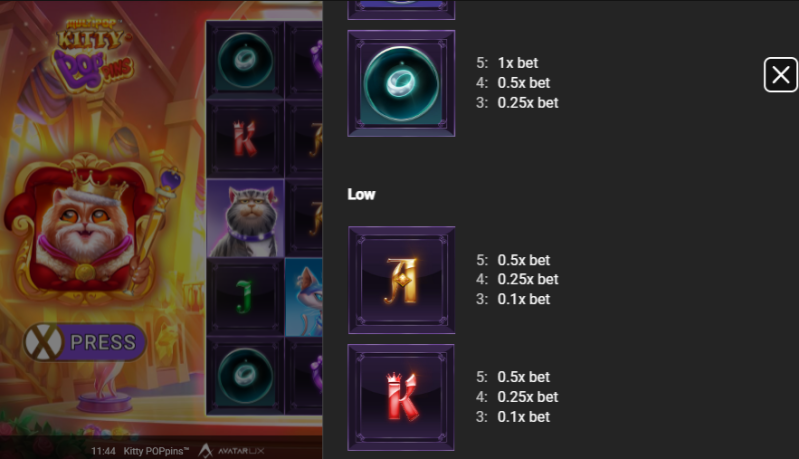Click the green J reel symbol
Viewport: 799px width, 459px height.
pyautogui.click(x=246, y=297)
